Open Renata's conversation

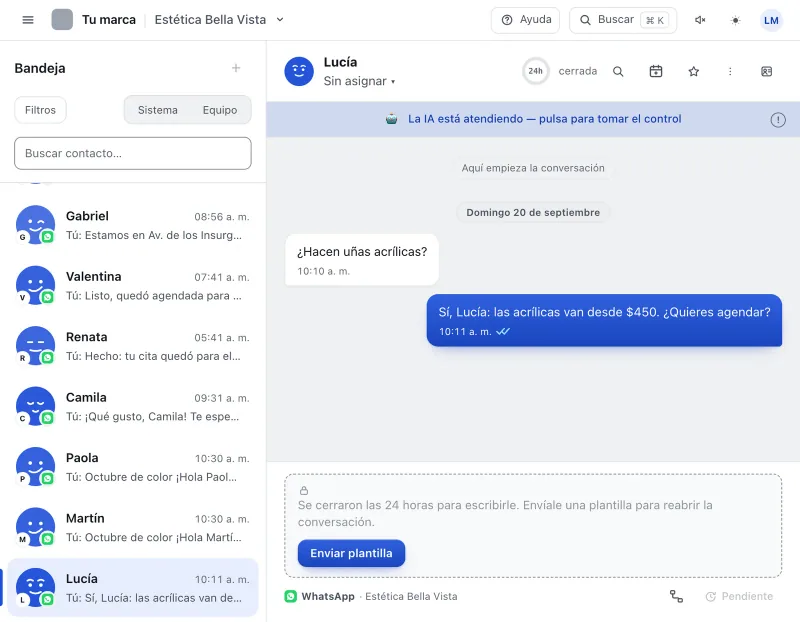point(133,346)
